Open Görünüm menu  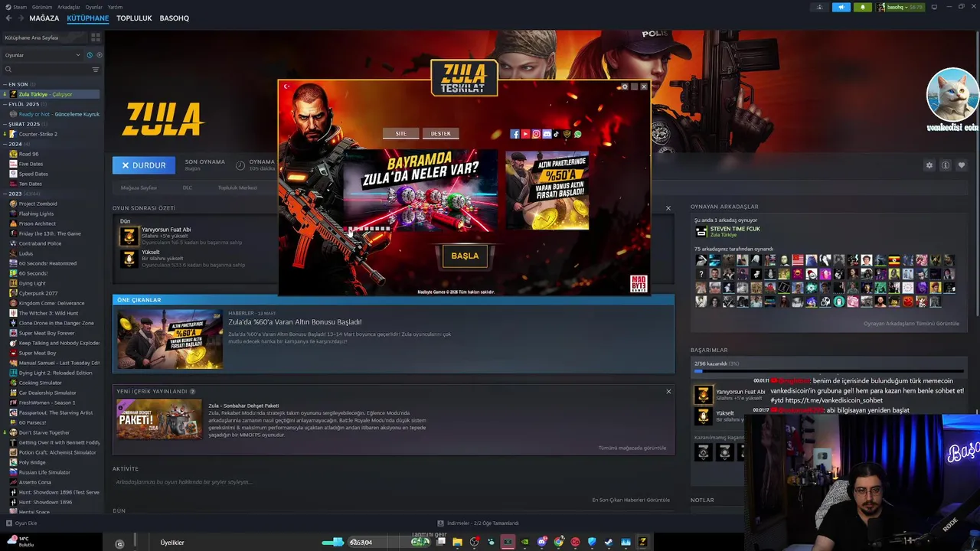pyautogui.click(x=42, y=7)
